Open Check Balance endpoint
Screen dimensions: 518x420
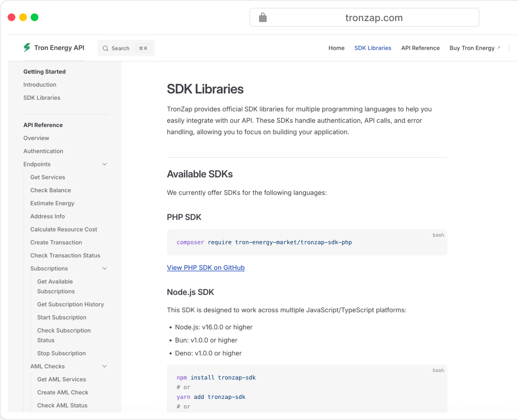(50, 190)
